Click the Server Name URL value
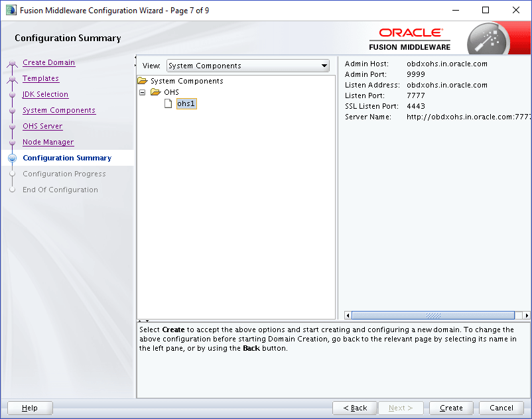The image size is (532, 419). click(468, 117)
